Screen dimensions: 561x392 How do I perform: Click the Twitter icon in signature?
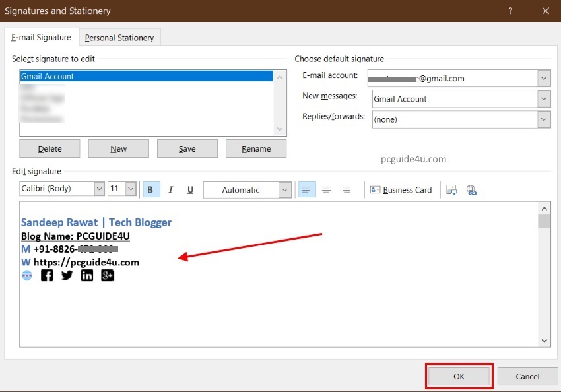67,275
